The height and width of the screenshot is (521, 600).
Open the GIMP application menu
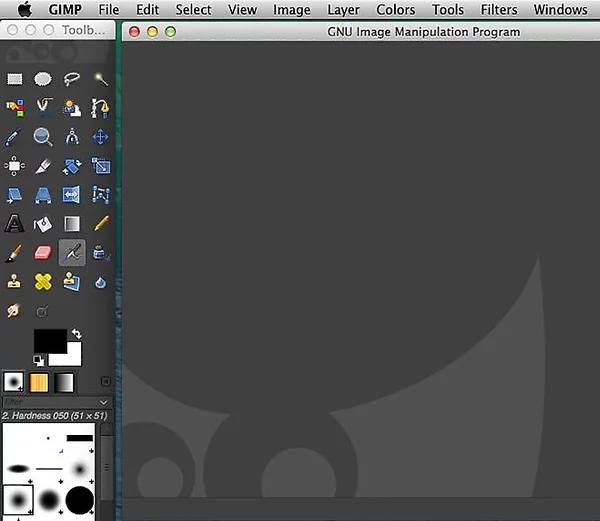pos(65,10)
